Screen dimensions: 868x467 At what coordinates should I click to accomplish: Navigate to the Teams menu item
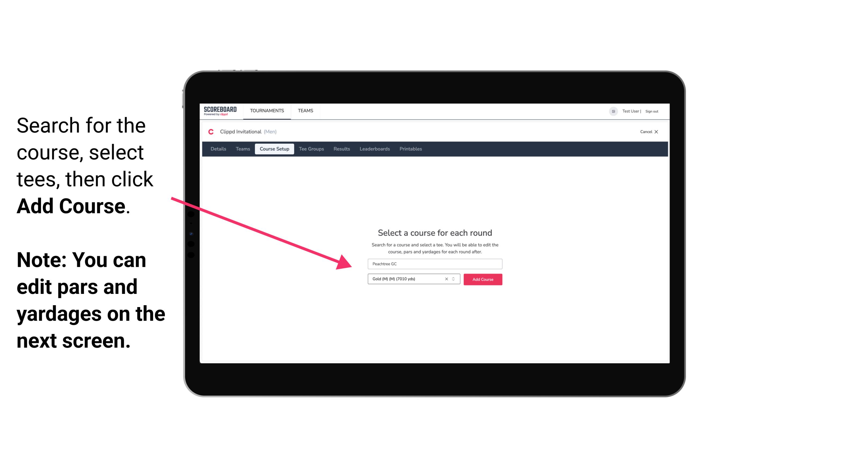[x=305, y=110]
